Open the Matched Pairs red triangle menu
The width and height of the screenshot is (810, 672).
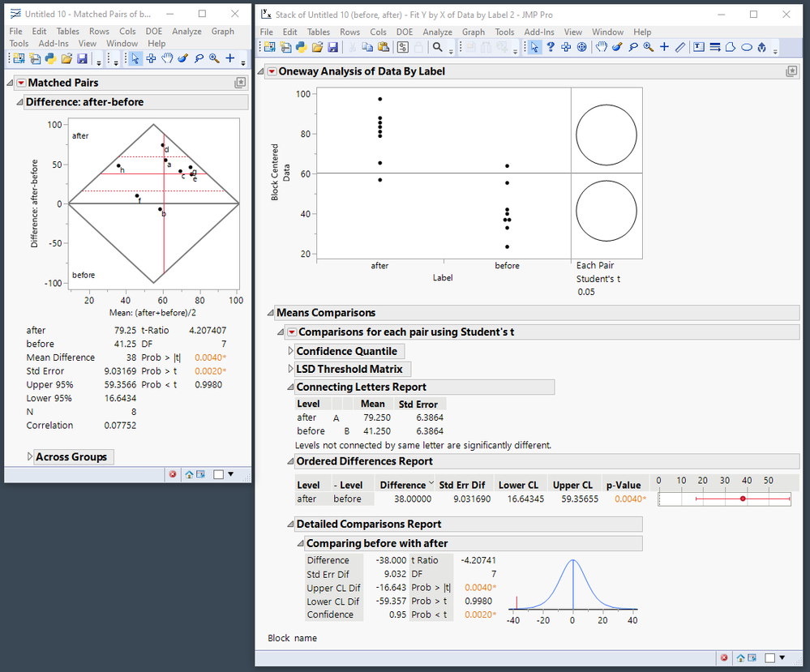[x=20, y=83]
